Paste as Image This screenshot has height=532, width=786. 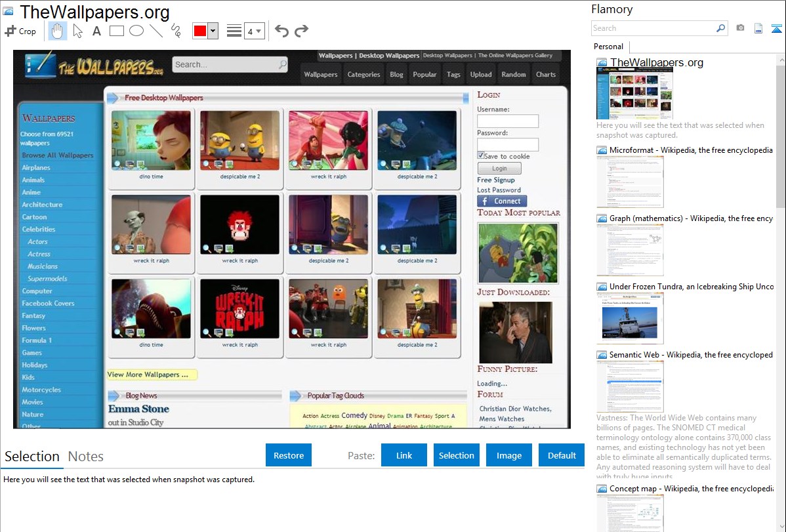coord(508,455)
